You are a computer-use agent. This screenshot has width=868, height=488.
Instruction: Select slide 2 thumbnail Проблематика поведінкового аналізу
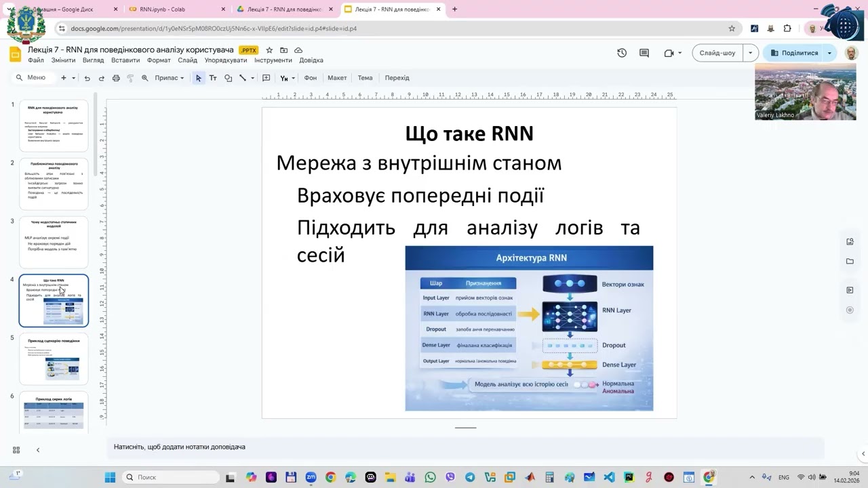[54, 184]
